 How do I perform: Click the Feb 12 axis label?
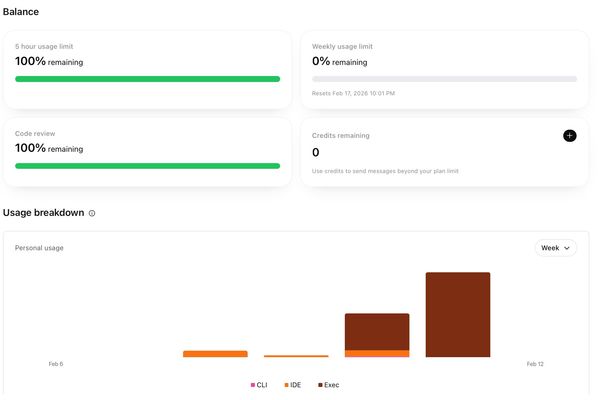(x=535, y=364)
